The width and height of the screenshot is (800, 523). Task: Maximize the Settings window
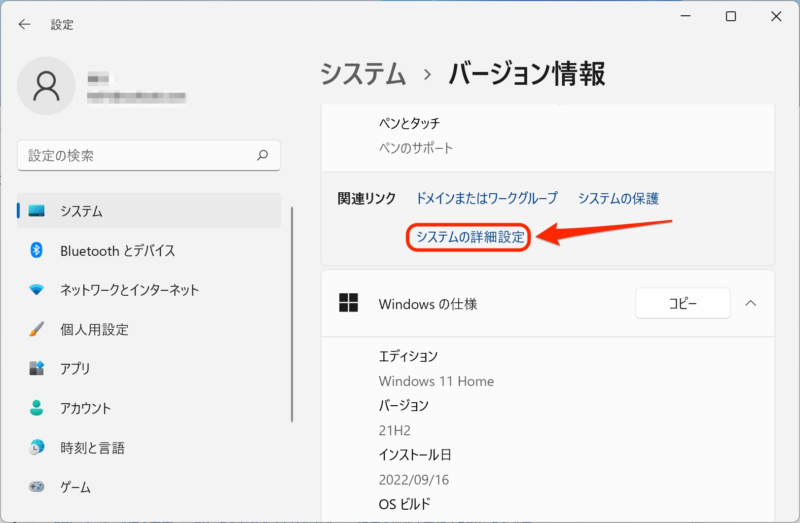click(731, 16)
